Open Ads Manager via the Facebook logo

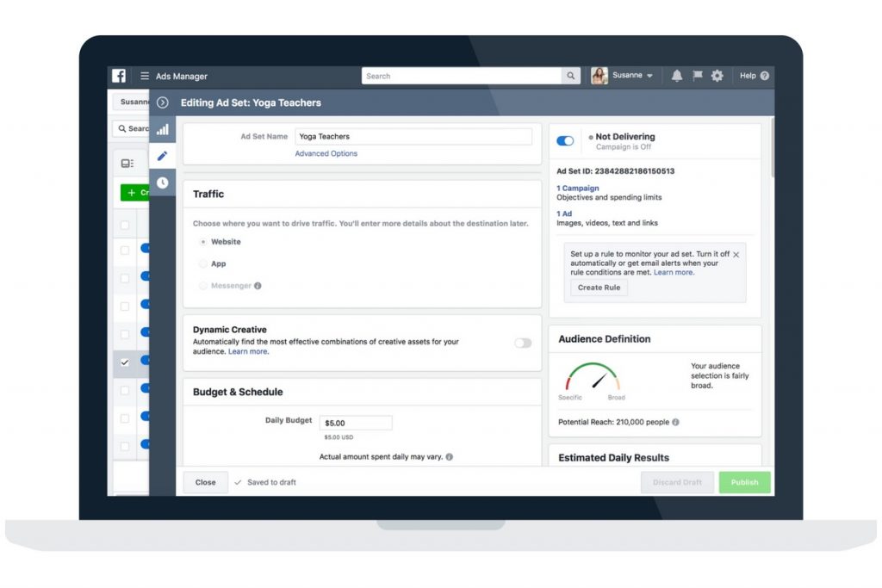tap(119, 76)
